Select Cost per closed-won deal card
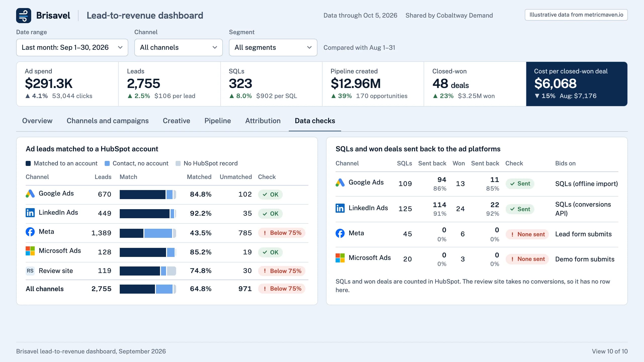 click(x=577, y=84)
